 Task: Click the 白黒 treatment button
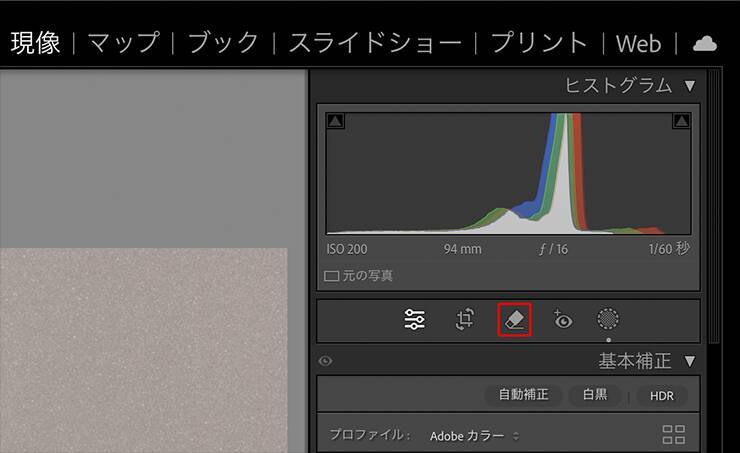point(595,395)
